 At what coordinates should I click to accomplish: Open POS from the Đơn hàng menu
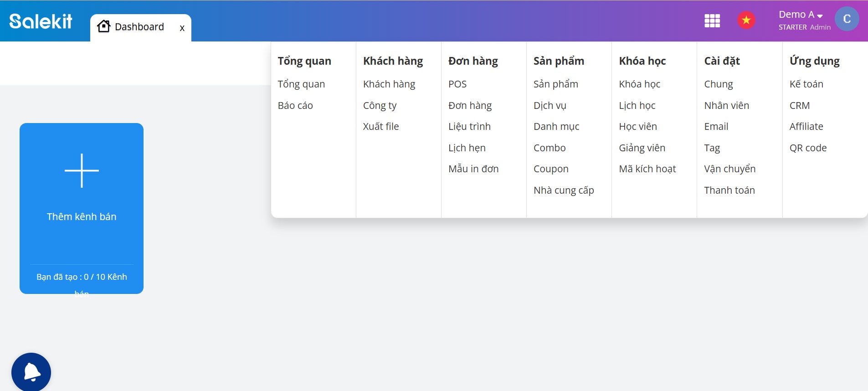(457, 84)
